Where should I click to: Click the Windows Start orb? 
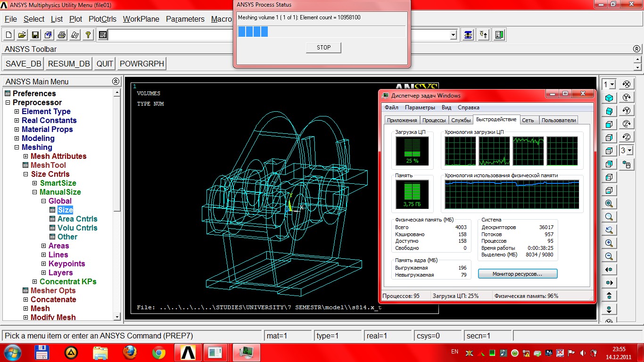12,353
